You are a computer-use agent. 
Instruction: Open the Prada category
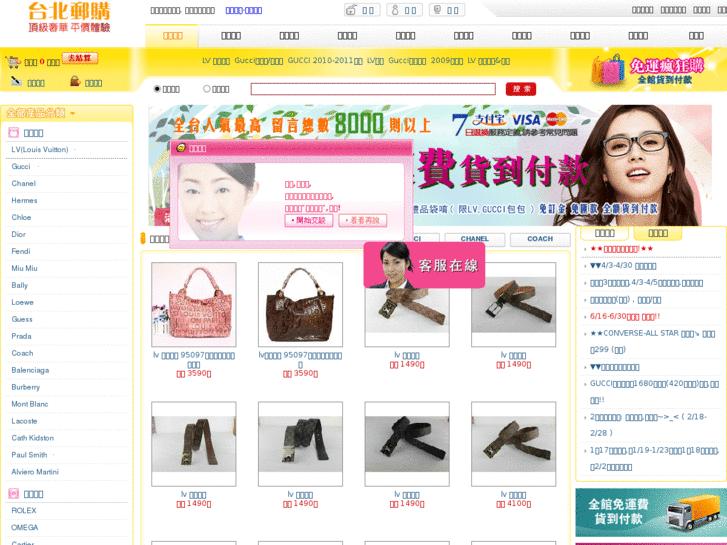(x=21, y=336)
